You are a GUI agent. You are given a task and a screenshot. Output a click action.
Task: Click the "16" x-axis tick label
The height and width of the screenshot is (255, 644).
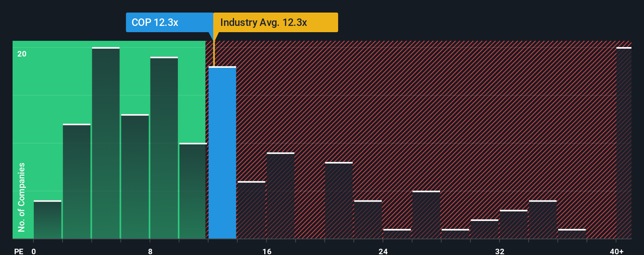coord(267,251)
